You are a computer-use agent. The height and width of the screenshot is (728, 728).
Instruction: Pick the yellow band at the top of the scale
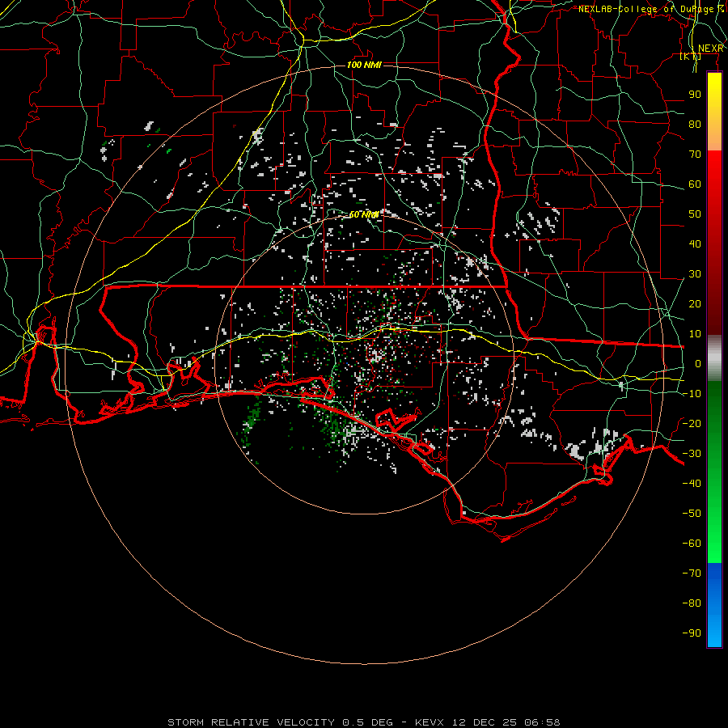(x=714, y=88)
